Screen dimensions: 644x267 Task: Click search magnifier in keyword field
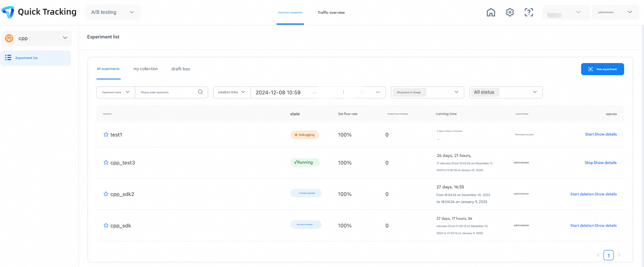(x=200, y=92)
